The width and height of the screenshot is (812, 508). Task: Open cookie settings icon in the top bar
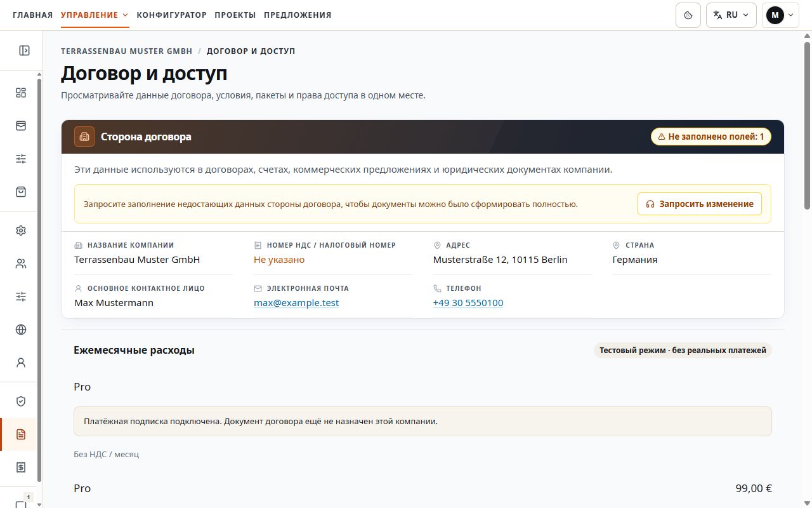coord(688,15)
